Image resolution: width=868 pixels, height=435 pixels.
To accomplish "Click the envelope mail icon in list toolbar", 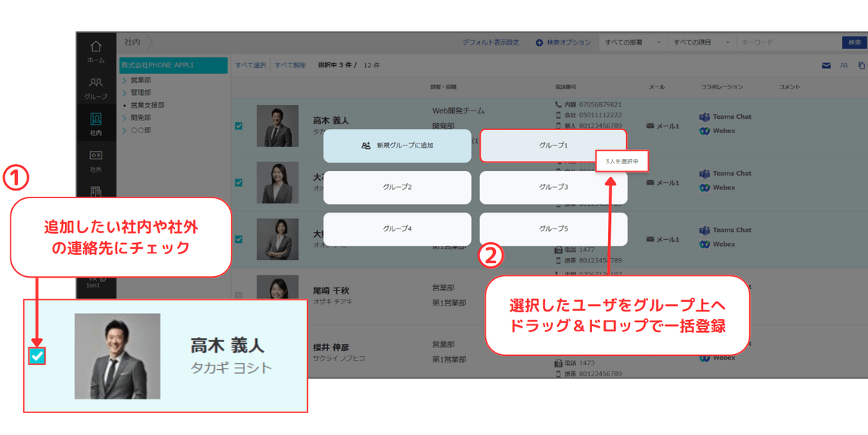I will tap(826, 65).
